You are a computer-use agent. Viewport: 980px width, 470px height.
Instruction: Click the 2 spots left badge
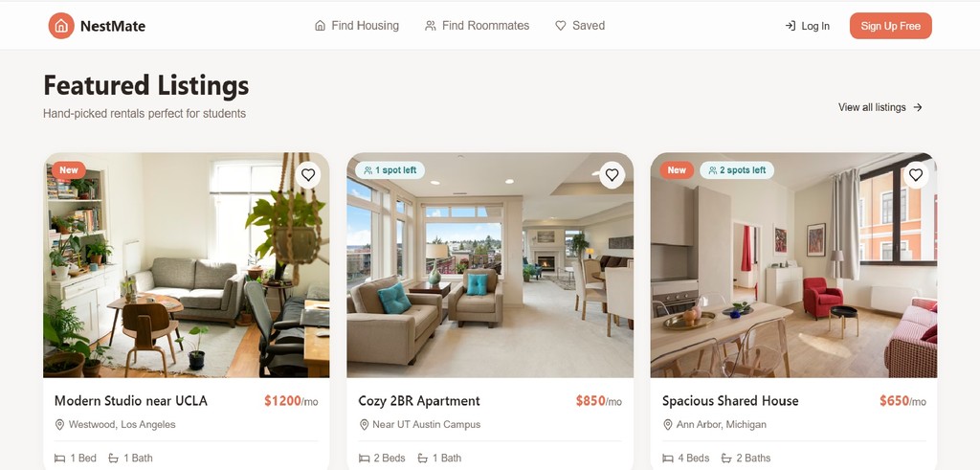[737, 170]
